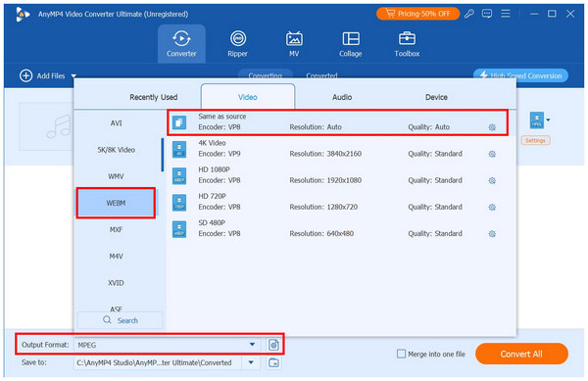The height and width of the screenshot is (381, 588).
Task: Click the music file thumbnail
Action: 46,126
